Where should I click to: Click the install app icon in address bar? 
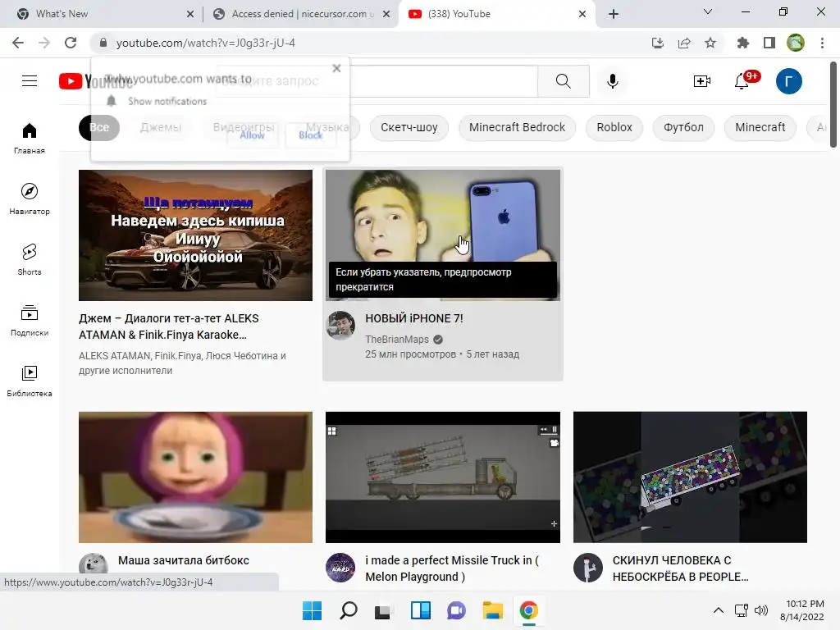pyautogui.click(x=658, y=43)
